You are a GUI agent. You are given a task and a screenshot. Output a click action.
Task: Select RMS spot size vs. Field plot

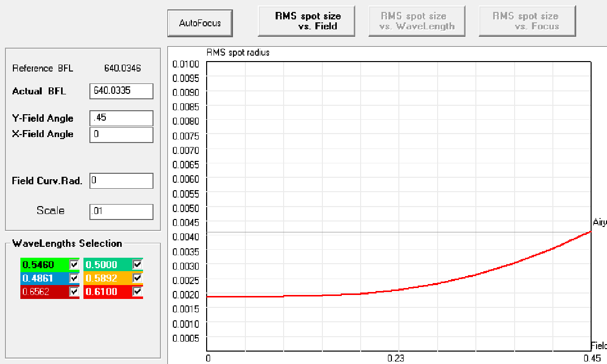[x=306, y=21]
